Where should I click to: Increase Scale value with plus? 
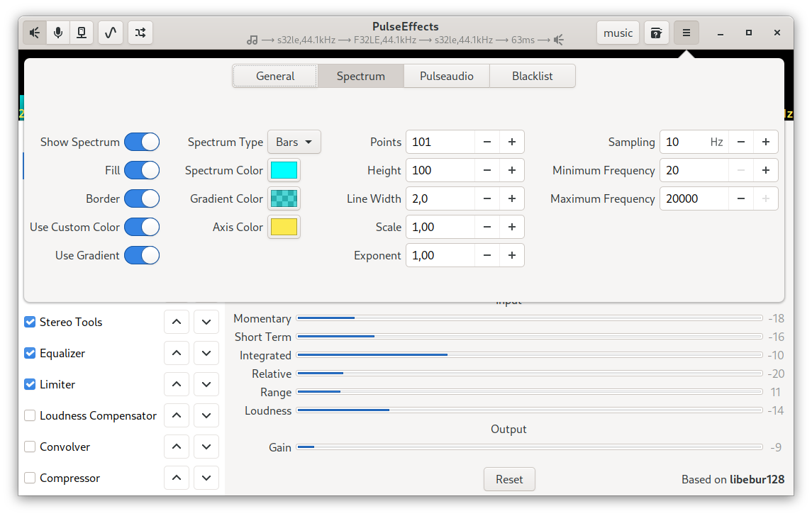pos(511,228)
